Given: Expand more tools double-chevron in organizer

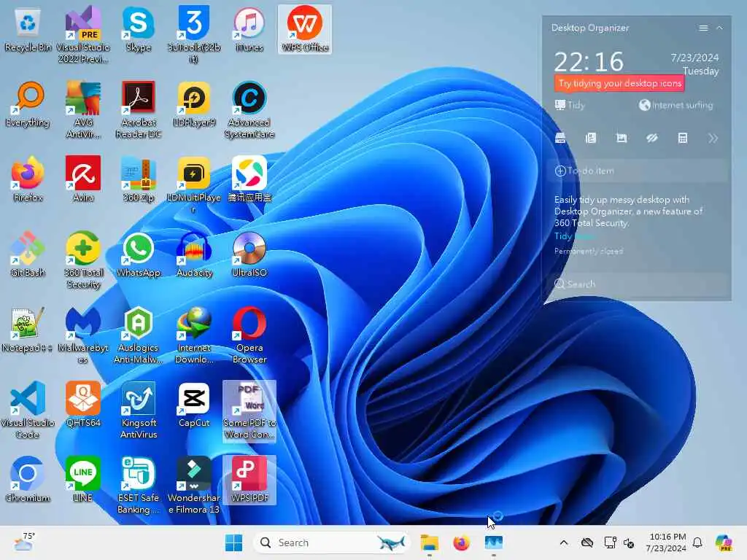Looking at the screenshot, I should [x=713, y=138].
